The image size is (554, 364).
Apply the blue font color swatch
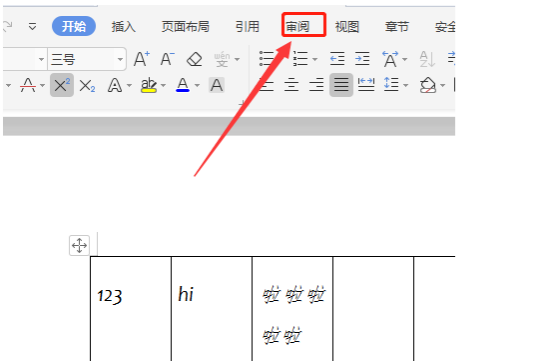(x=183, y=85)
